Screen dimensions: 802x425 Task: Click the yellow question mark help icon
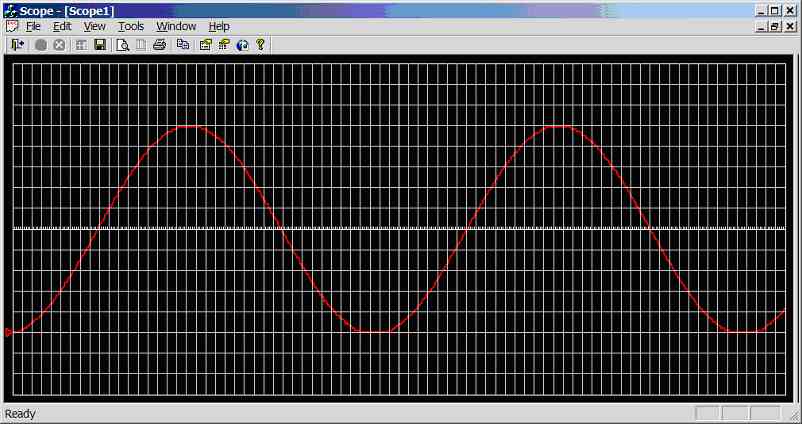[261, 45]
